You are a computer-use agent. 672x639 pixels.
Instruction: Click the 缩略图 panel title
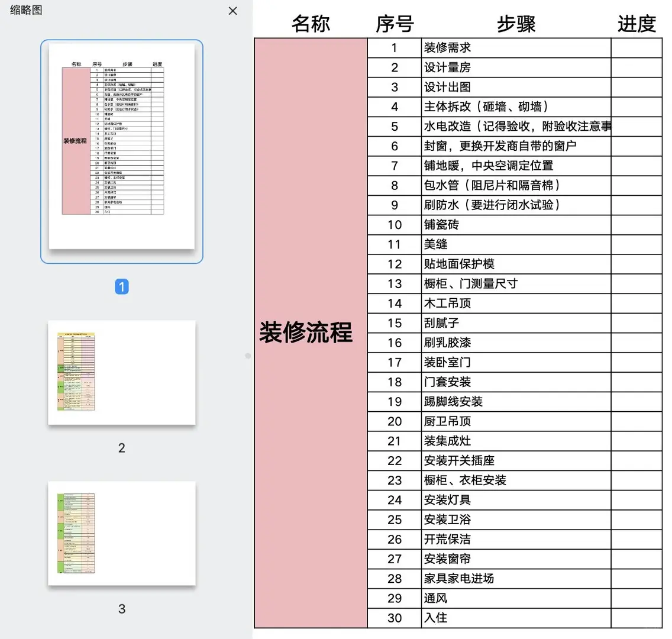click(24, 11)
